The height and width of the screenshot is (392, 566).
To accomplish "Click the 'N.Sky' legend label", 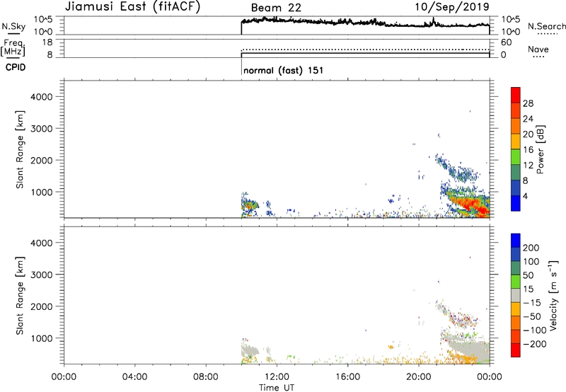I will [x=13, y=26].
